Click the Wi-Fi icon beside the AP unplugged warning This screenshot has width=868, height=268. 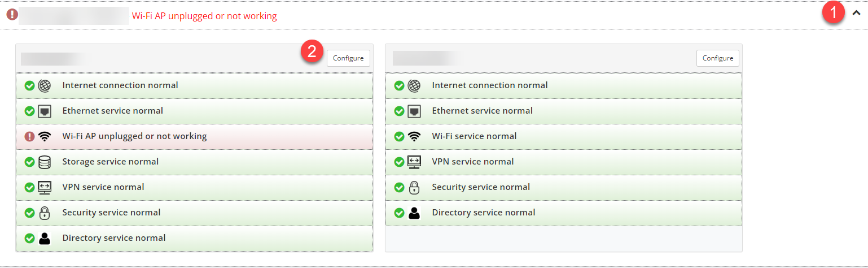(x=45, y=137)
